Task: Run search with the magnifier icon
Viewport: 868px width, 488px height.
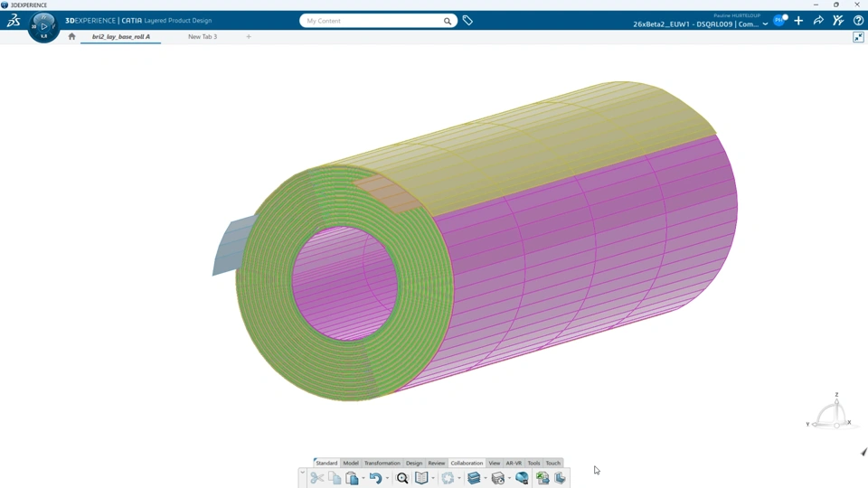Action: click(448, 21)
